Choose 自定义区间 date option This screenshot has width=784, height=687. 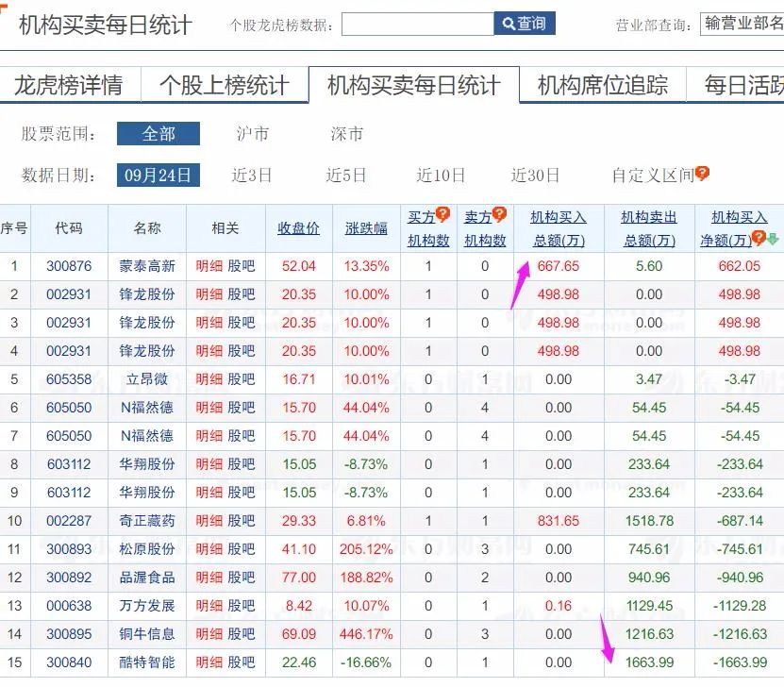(x=653, y=176)
